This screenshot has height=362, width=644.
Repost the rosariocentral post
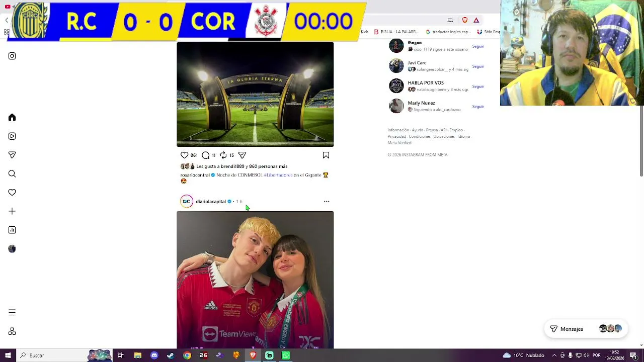click(x=223, y=155)
